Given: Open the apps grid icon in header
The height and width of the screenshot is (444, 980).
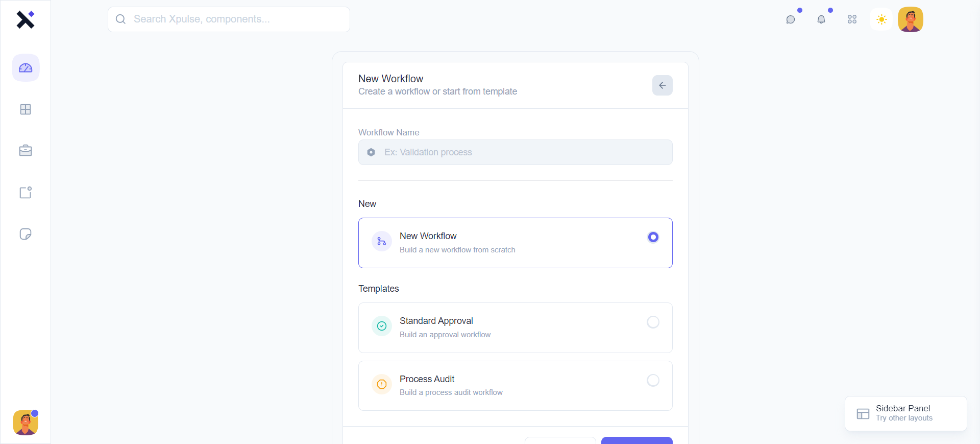Looking at the screenshot, I should tap(852, 19).
